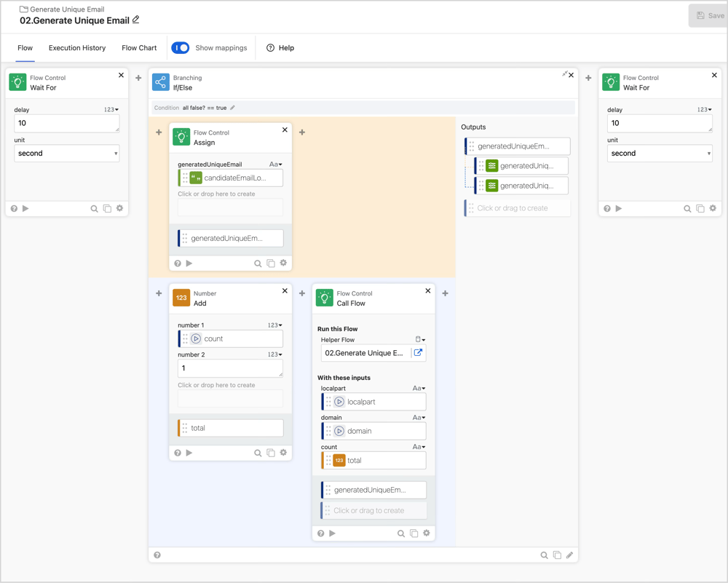The image size is (728, 583).
Task: Close the Call Flow card
Action: tap(428, 291)
